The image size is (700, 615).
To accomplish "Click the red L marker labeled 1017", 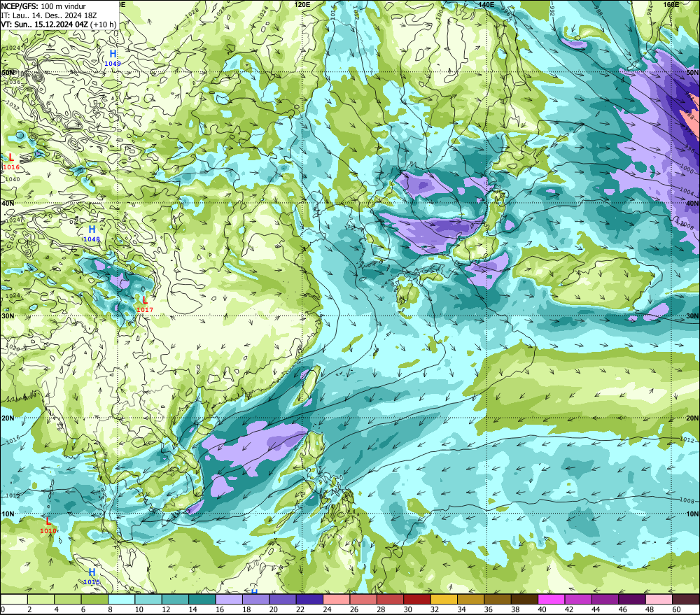I will coord(145,300).
